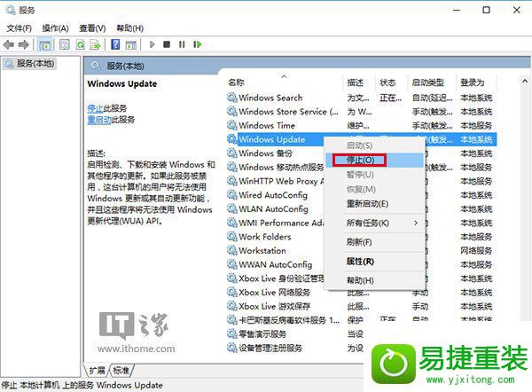This screenshot has height=392, width=532.
Task: Select the Windows Time service row
Action: [362, 126]
